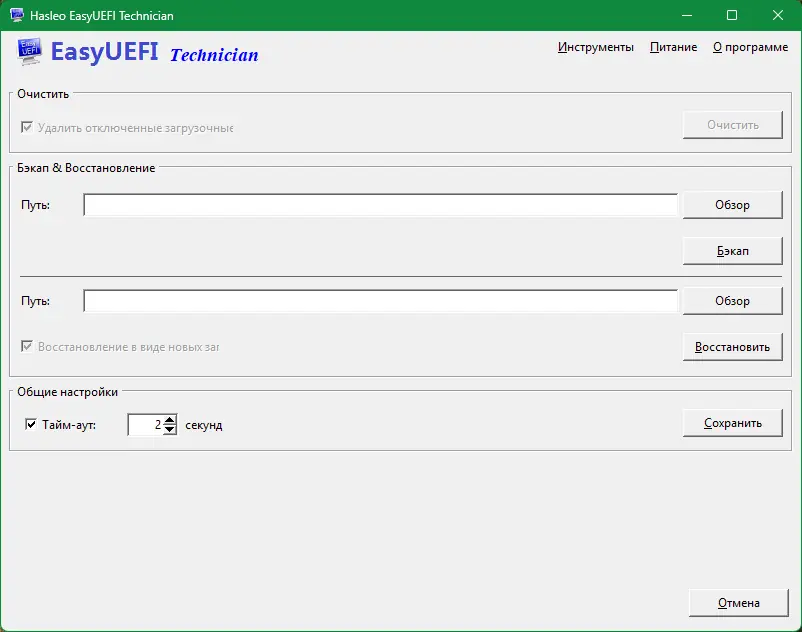Click the Сохранить button
The image size is (802, 632).
(x=732, y=423)
